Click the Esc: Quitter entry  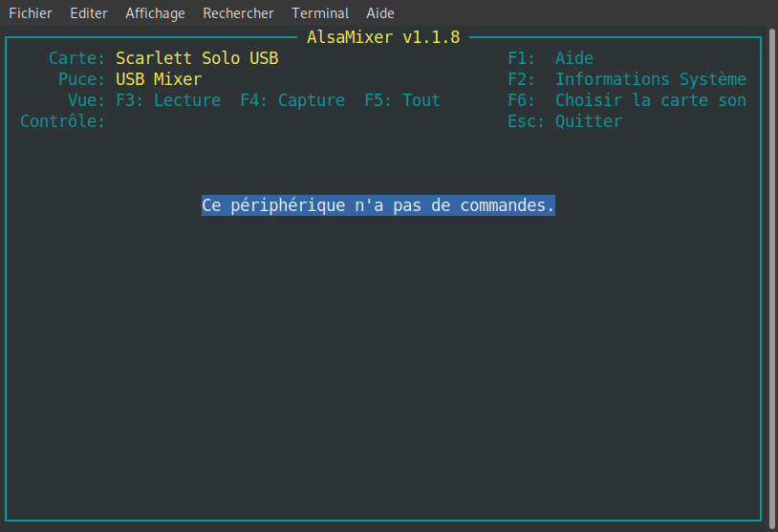point(565,121)
